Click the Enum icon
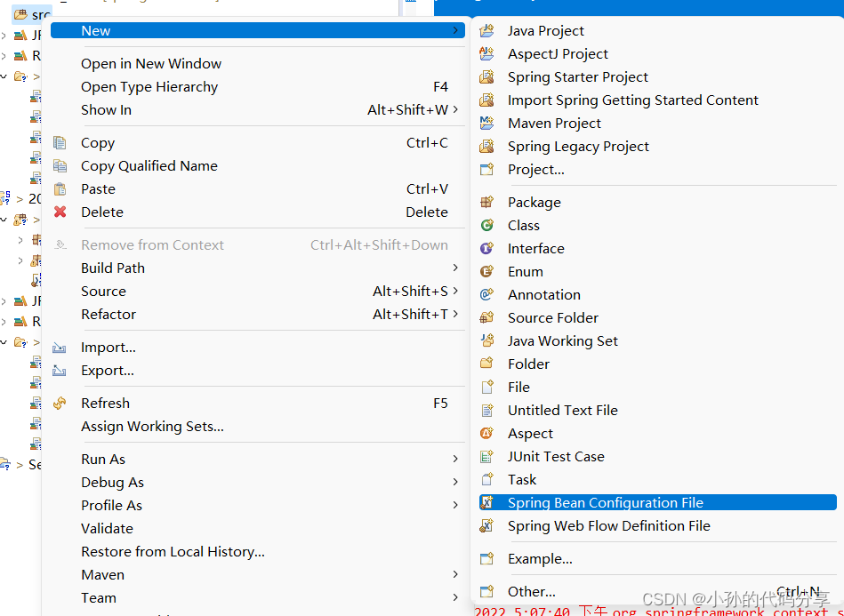Screen dimensions: 844x616 point(486,272)
